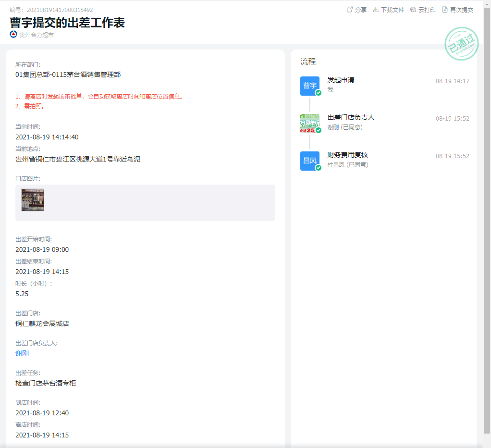The width and height of the screenshot is (491, 448).
Task: Click green check badge on 昌凤 avatar
Action: pyautogui.click(x=319, y=168)
